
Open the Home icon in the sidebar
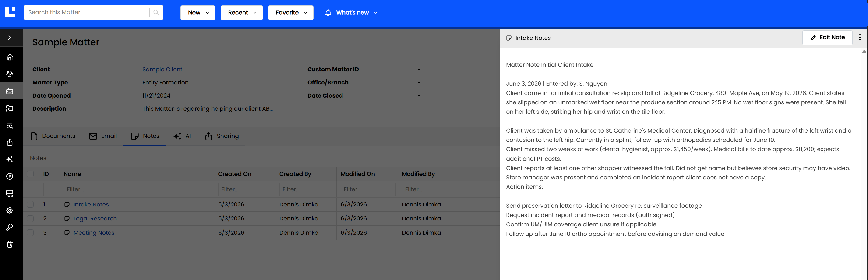pyautogui.click(x=10, y=57)
